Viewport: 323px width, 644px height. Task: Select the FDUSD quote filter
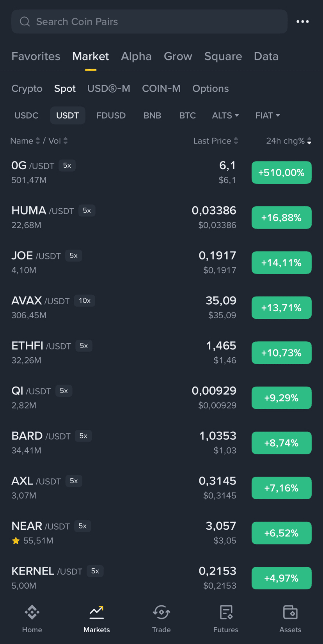111,115
